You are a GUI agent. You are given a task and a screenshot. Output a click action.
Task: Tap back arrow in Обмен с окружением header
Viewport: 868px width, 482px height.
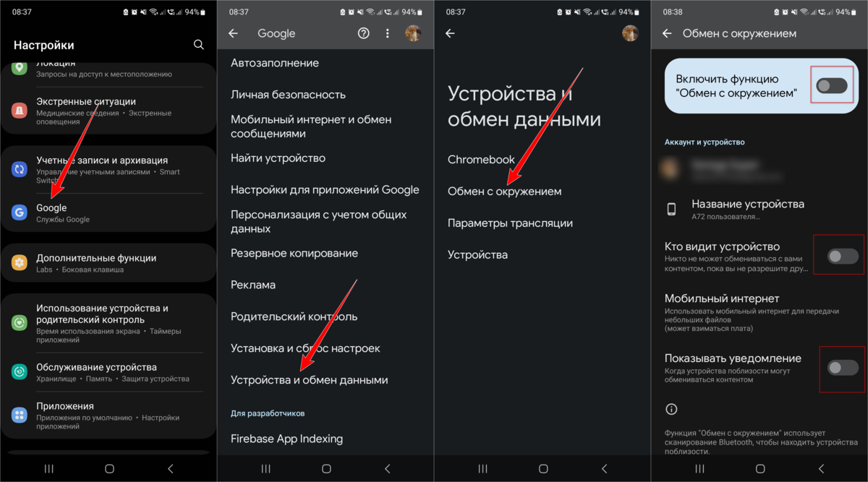tap(667, 33)
